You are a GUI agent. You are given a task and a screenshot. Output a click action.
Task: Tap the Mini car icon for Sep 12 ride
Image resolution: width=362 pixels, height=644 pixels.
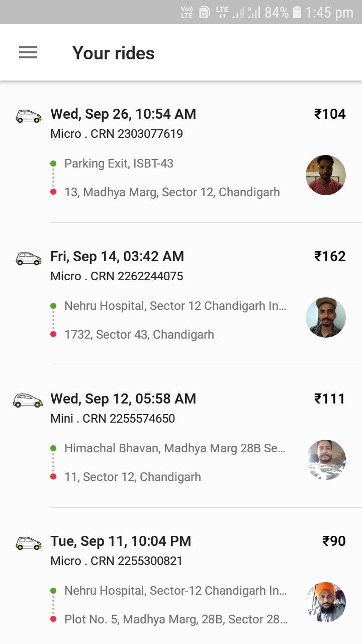[28, 400]
